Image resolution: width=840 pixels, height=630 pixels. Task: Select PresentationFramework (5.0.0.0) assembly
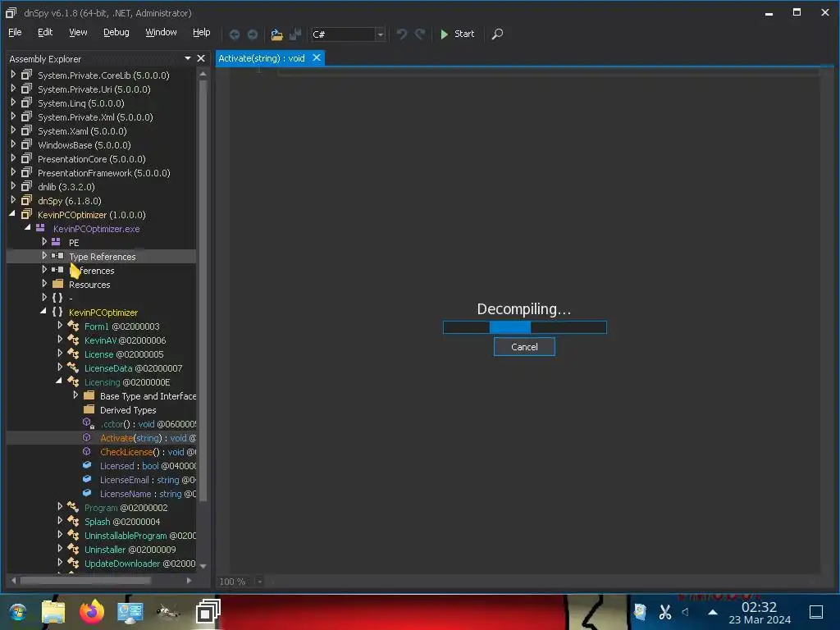(104, 173)
